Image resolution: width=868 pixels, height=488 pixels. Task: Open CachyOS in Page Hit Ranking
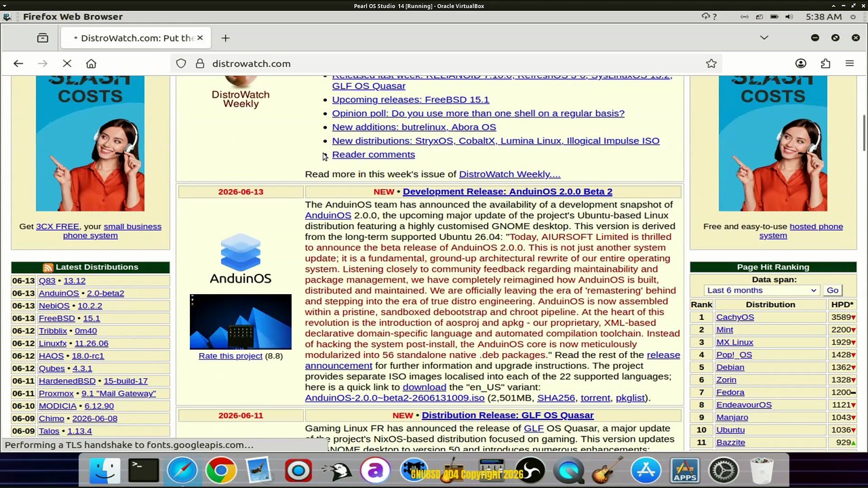pos(735,317)
